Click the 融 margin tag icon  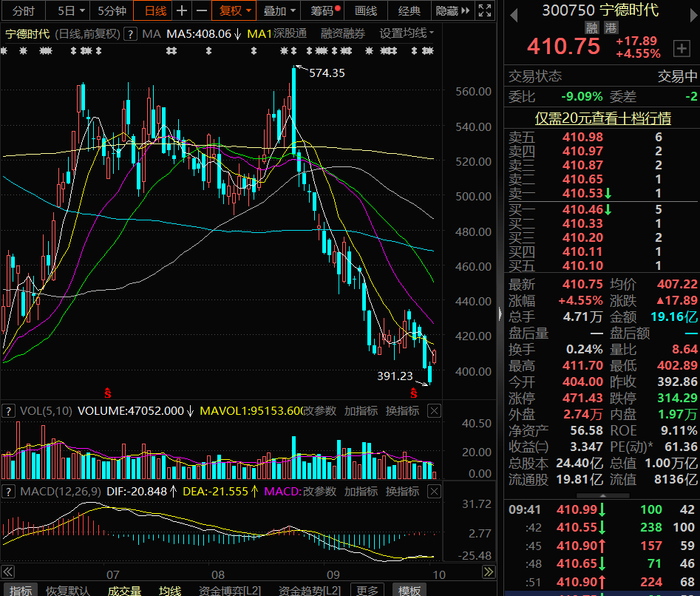point(592,28)
